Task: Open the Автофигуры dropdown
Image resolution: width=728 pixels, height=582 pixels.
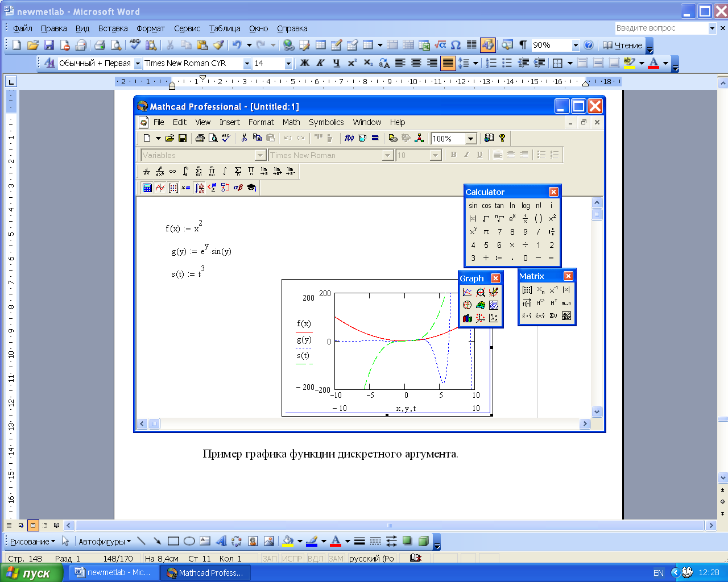Action: (105, 542)
